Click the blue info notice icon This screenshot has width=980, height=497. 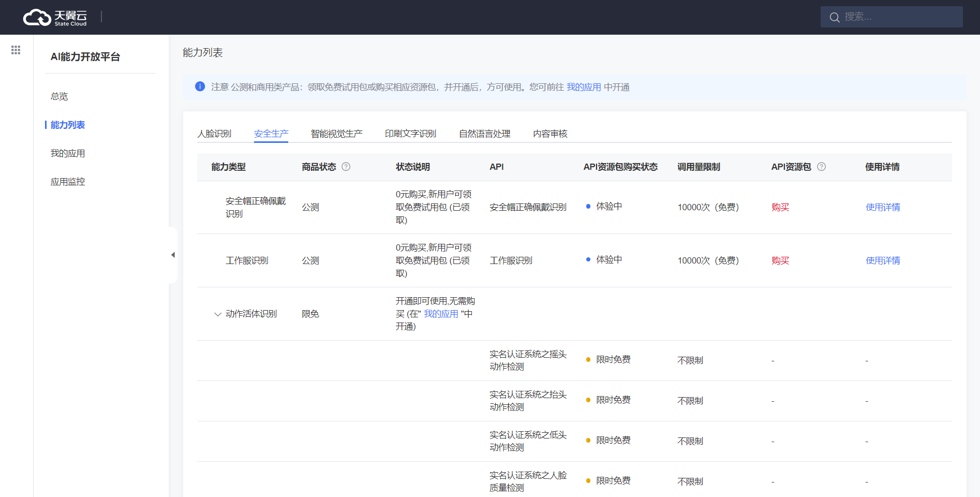click(200, 86)
